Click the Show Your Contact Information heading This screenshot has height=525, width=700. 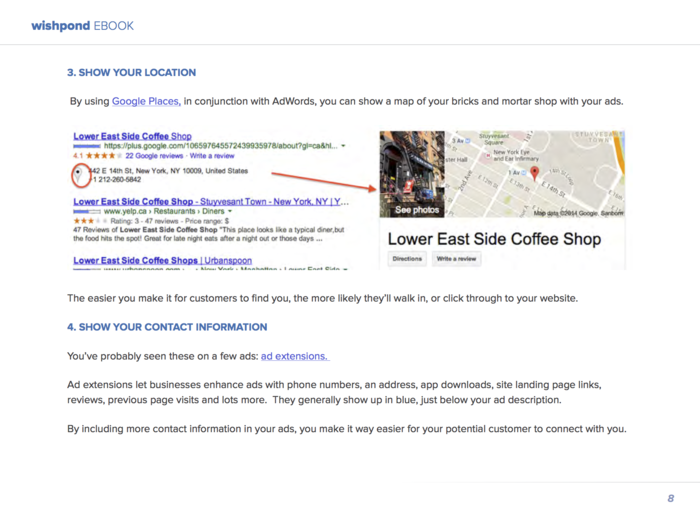tap(167, 327)
